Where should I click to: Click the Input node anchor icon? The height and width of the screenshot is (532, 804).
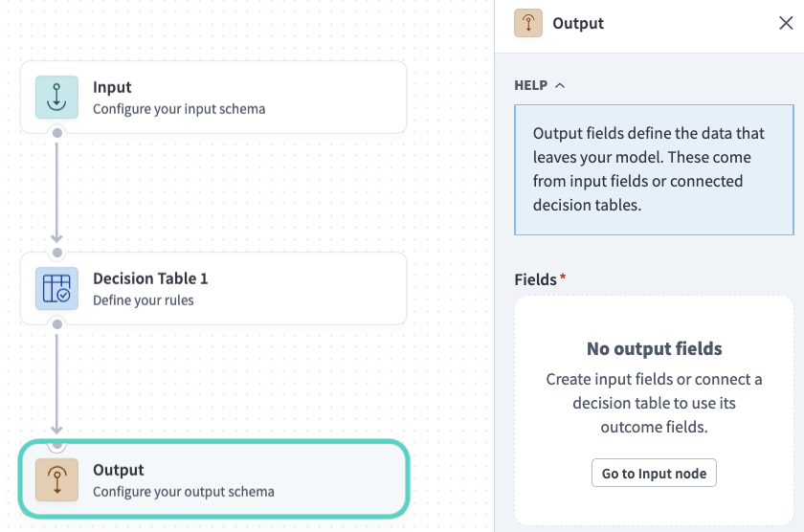pyautogui.click(x=56, y=98)
